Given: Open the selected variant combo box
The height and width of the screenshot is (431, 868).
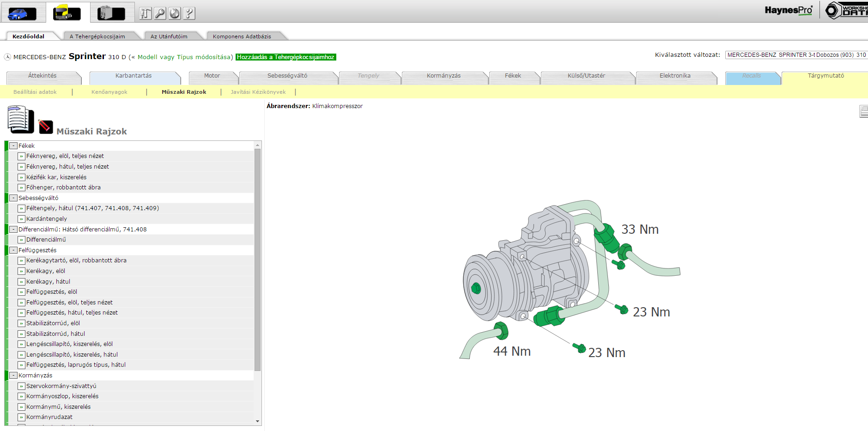Looking at the screenshot, I should point(796,55).
